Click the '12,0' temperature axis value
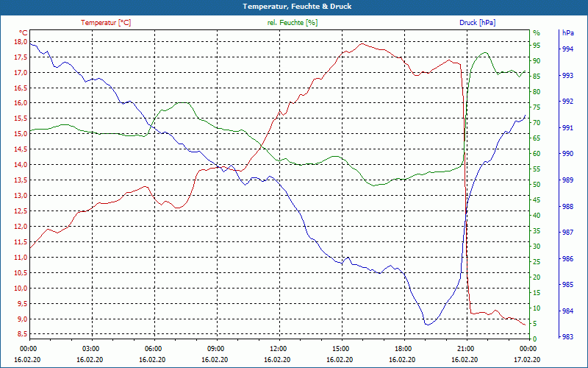Viewport: 588px width, 368px height. [21, 227]
